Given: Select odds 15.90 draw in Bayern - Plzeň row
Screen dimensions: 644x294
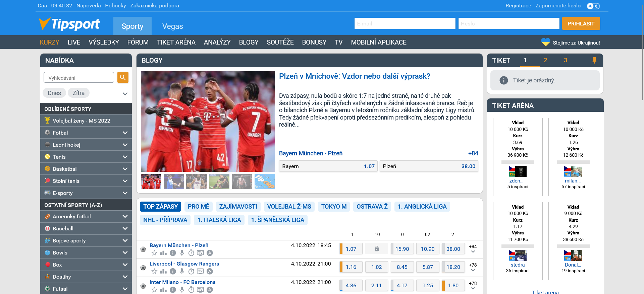Looking at the screenshot, I should pyautogui.click(x=402, y=249).
